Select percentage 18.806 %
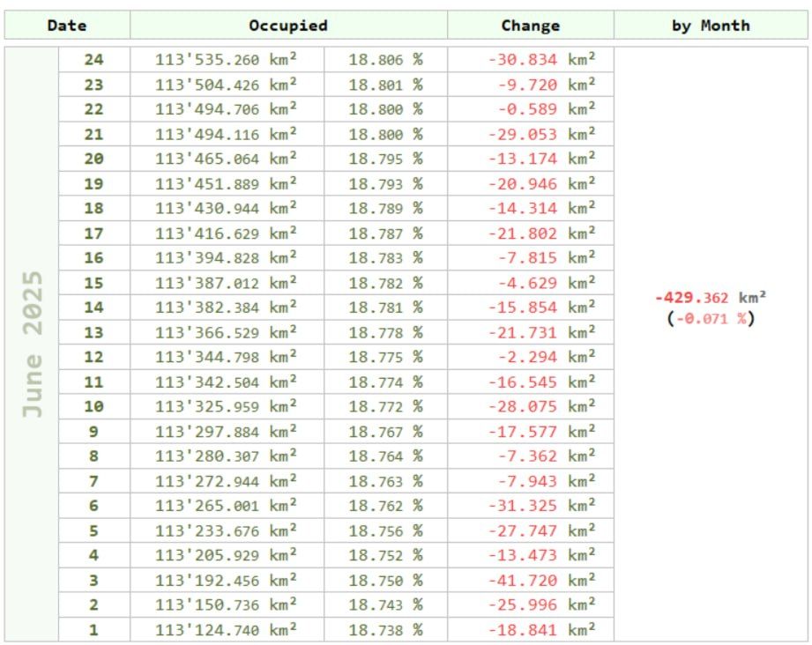The width and height of the screenshot is (812, 645). tap(385, 60)
